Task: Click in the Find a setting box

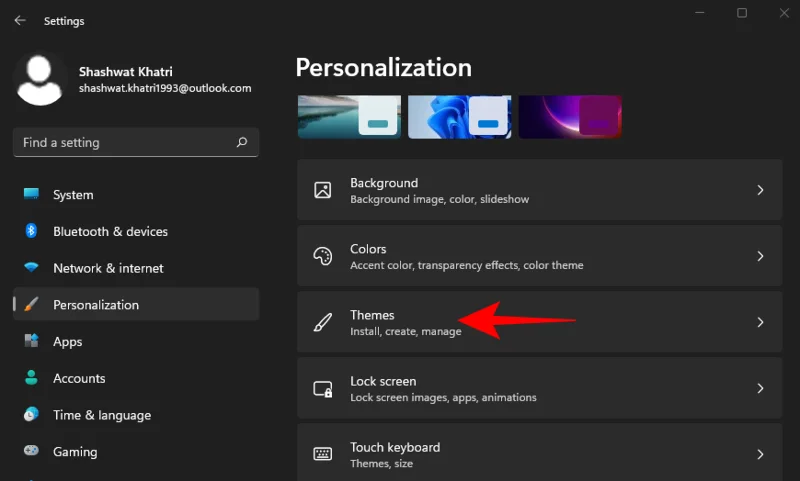Action: pos(136,142)
